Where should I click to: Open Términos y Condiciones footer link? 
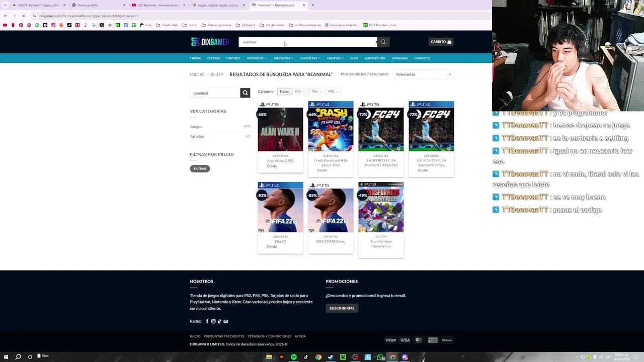tap(269, 336)
